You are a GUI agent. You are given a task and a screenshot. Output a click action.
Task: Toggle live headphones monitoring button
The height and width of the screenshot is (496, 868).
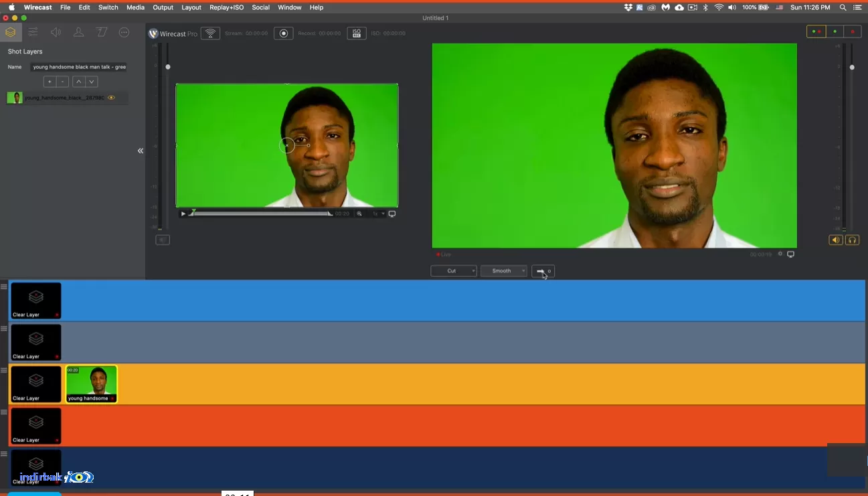852,240
